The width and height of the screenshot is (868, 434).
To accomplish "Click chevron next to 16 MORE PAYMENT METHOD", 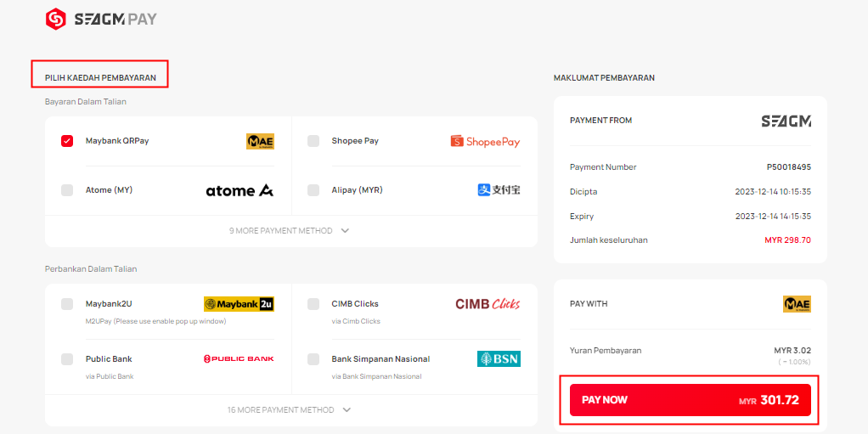I will (x=347, y=410).
